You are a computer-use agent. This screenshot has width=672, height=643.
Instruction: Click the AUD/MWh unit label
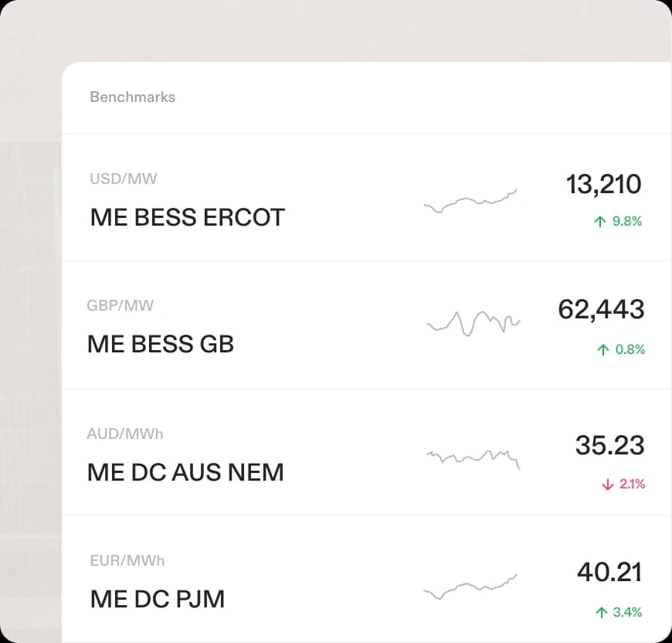(x=124, y=434)
